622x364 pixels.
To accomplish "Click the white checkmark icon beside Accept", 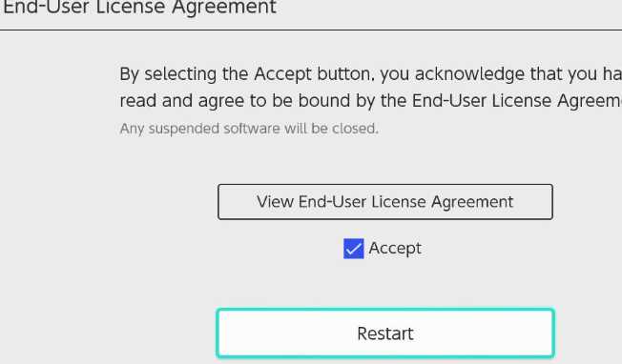I will coord(353,249).
